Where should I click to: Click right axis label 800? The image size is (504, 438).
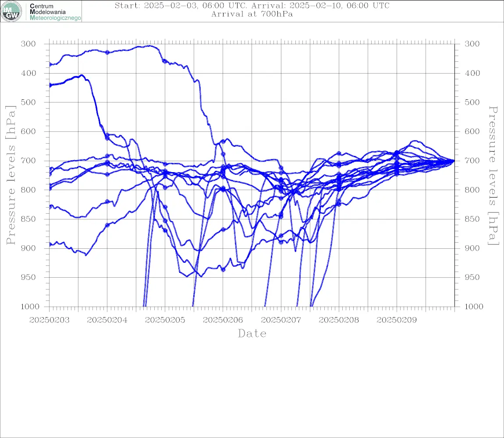click(x=472, y=190)
